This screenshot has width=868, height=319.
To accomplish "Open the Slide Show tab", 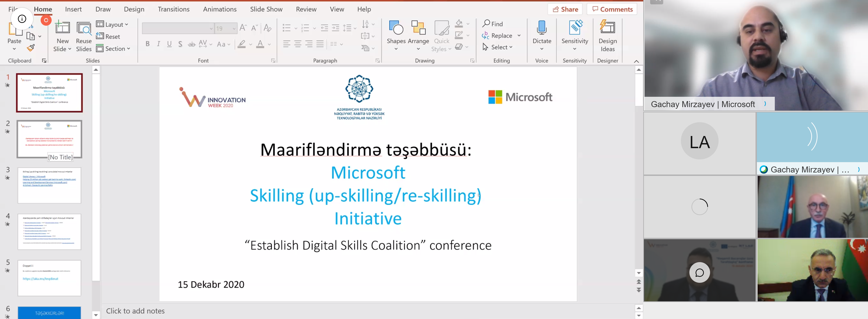I will tap(266, 9).
